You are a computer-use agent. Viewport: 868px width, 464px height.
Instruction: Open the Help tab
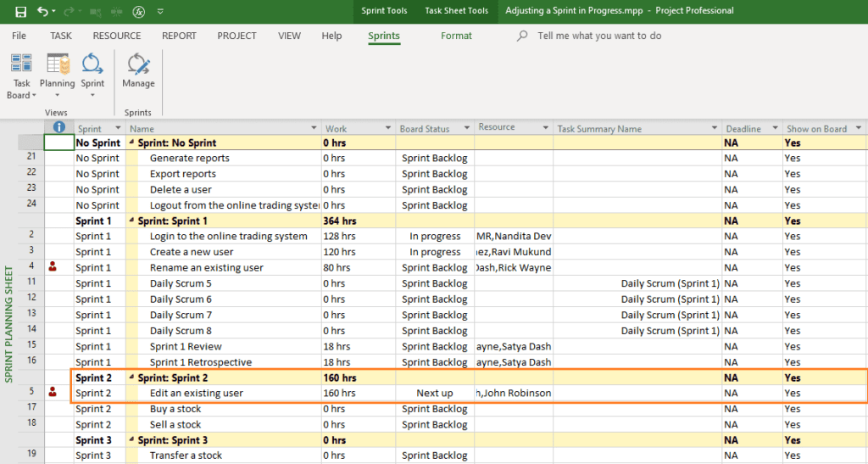[331, 36]
